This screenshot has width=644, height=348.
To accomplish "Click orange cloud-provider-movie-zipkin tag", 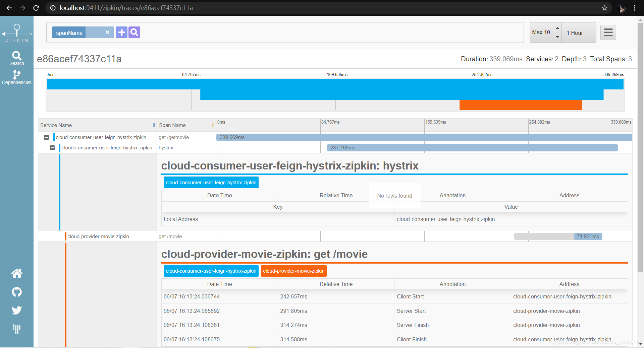I will (x=294, y=271).
